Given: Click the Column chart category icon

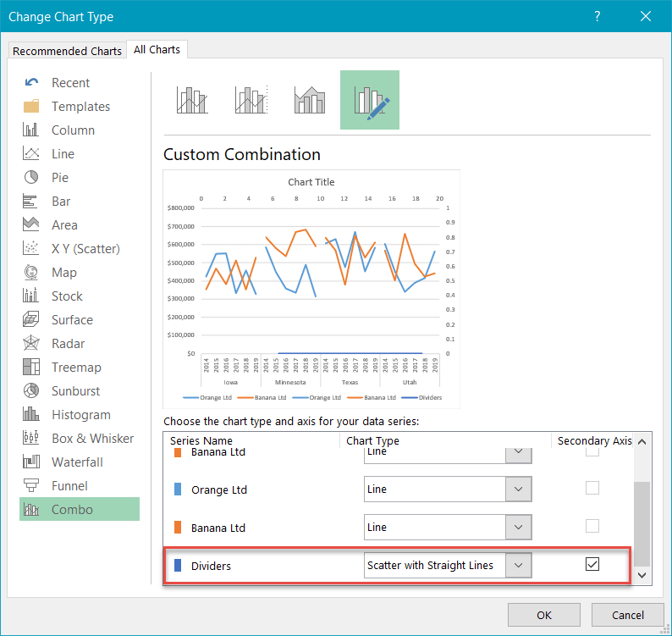Looking at the screenshot, I should click(x=30, y=130).
